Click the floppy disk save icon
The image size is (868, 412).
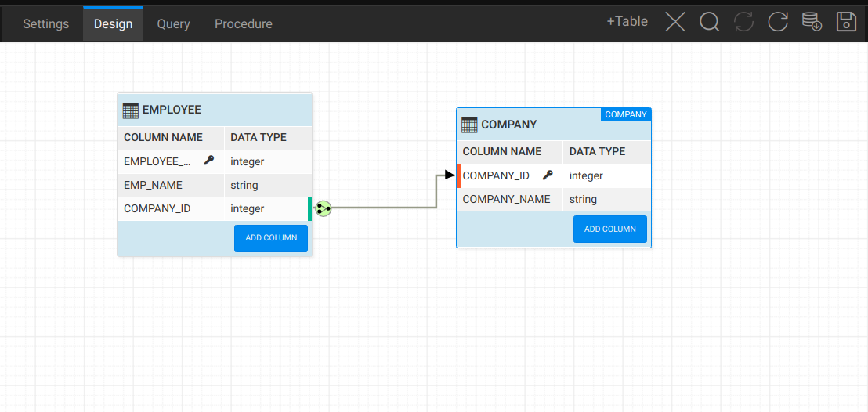pyautogui.click(x=846, y=22)
